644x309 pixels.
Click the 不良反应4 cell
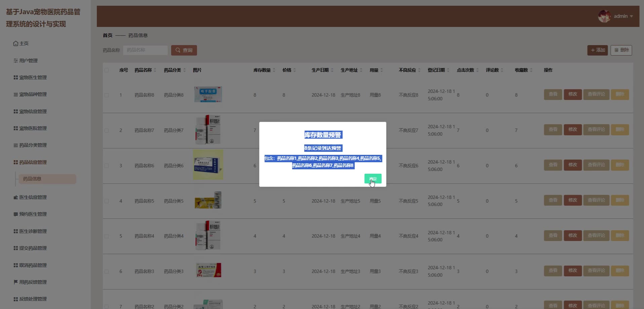(408, 236)
